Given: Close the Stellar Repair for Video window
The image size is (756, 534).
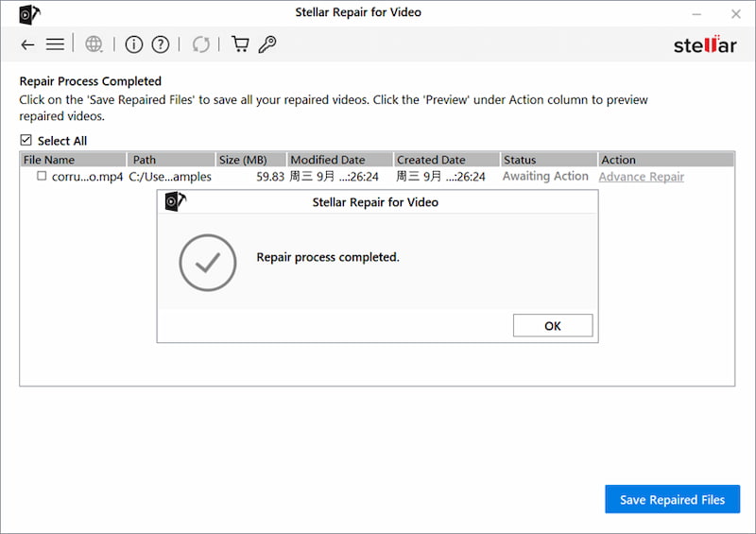Looking at the screenshot, I should (x=736, y=14).
